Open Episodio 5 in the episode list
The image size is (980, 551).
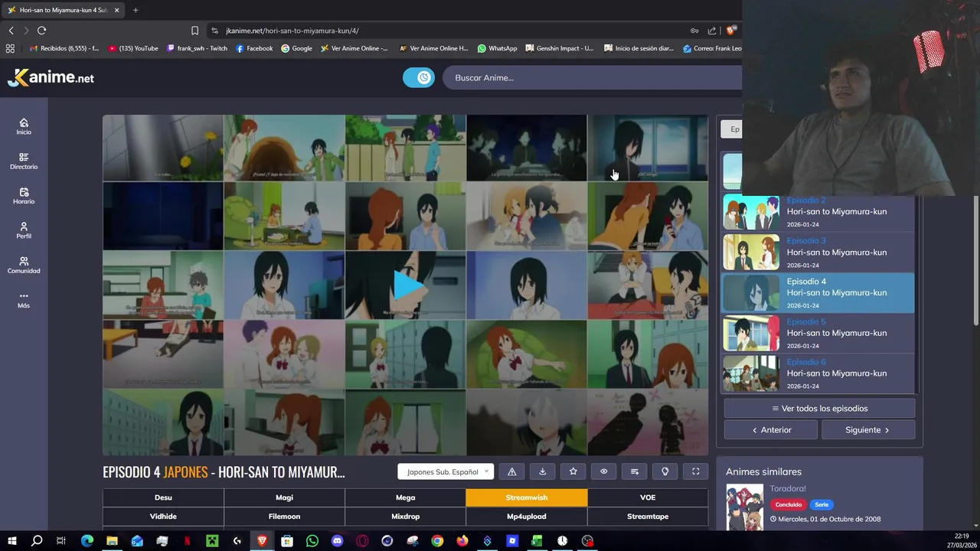818,334
